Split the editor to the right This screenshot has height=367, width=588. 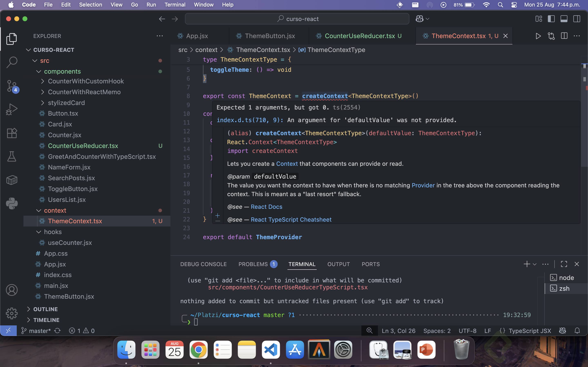pos(564,36)
